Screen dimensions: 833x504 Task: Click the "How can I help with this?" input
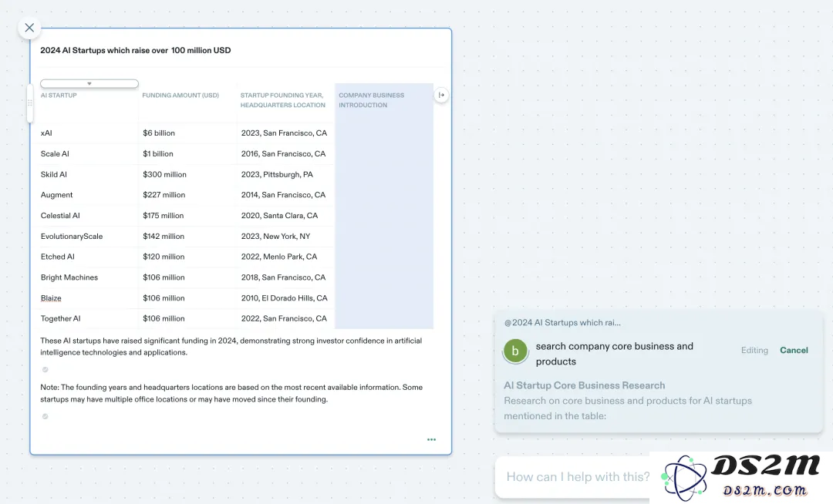pyautogui.click(x=578, y=477)
